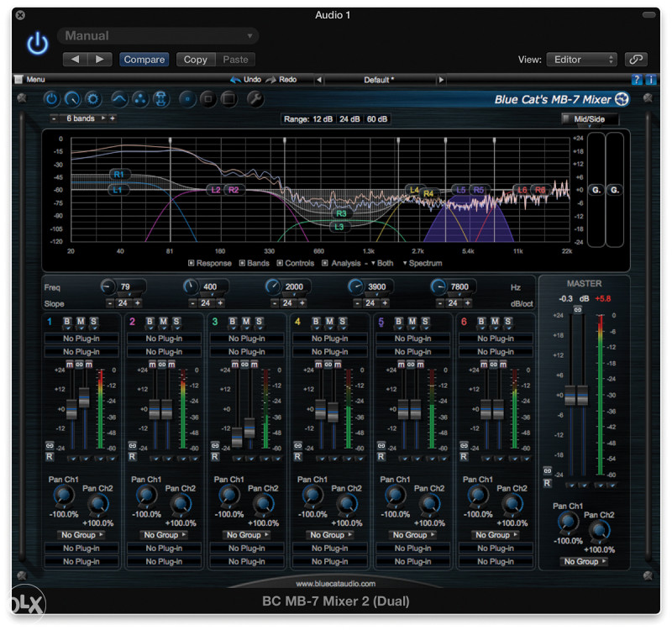The image size is (672, 630).
Task: Select the 24 dB range option
Action: point(349,119)
